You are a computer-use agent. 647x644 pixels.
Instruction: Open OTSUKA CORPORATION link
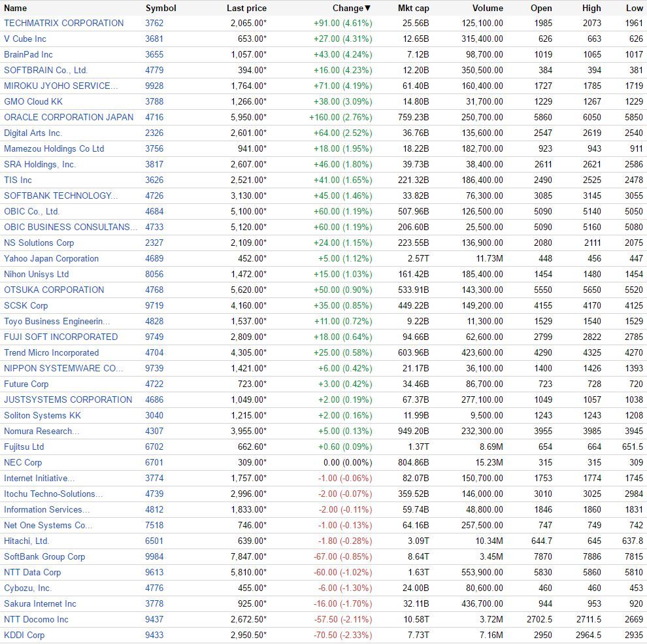tap(54, 290)
